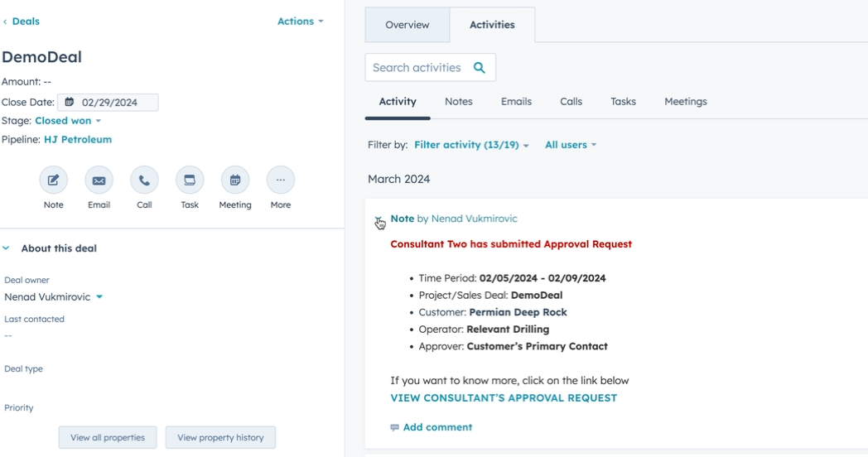Click View all properties button
868x457 pixels.
(x=108, y=437)
